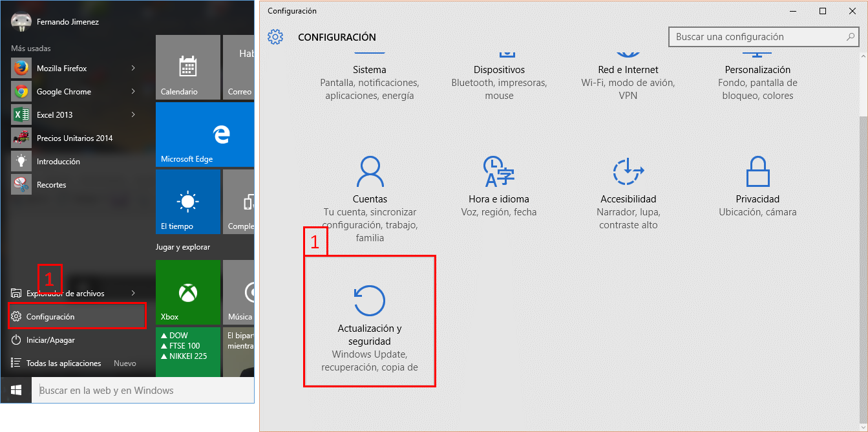868x432 pixels.
Task: Expand Google Chrome jump list arrow
Action: (x=133, y=91)
